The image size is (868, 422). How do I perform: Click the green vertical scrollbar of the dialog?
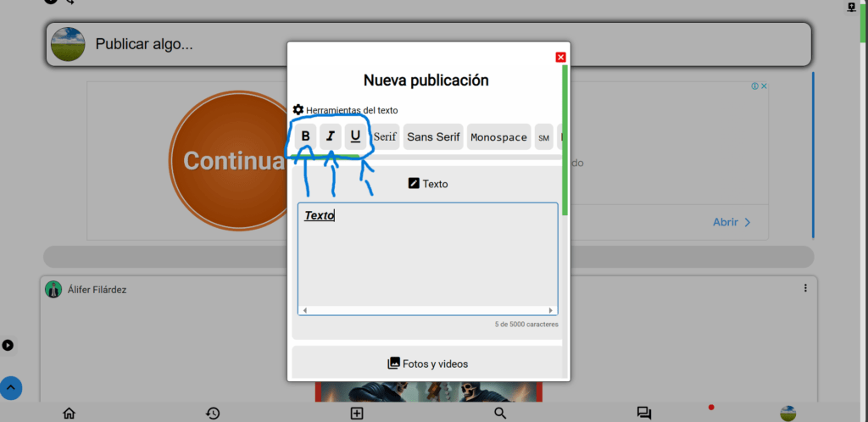(565, 140)
